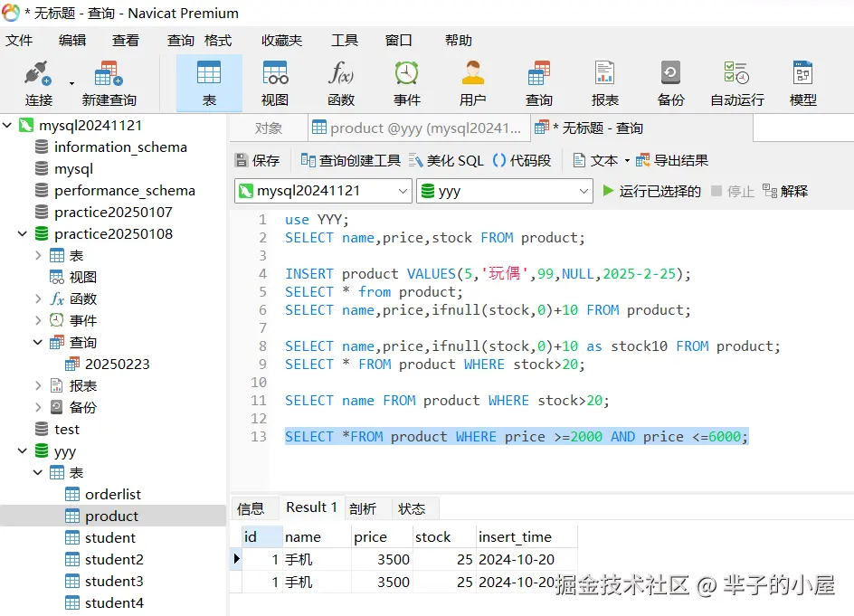Open the 连接 dropdown arrow

pyautogui.click(x=71, y=84)
